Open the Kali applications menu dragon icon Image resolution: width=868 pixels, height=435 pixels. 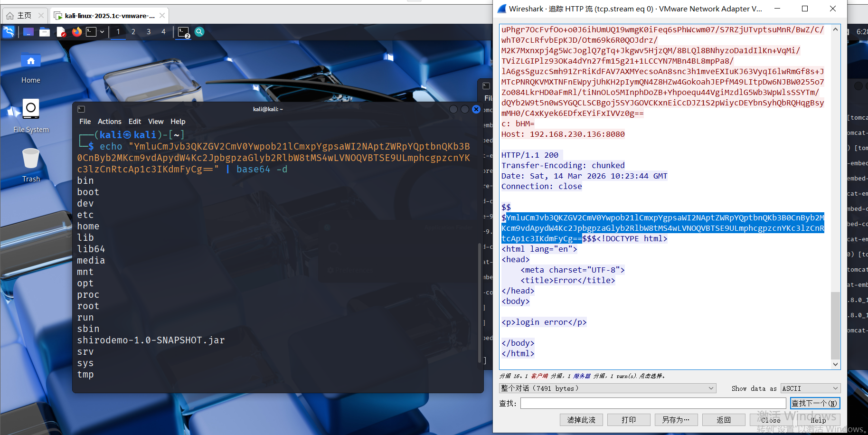(x=9, y=32)
